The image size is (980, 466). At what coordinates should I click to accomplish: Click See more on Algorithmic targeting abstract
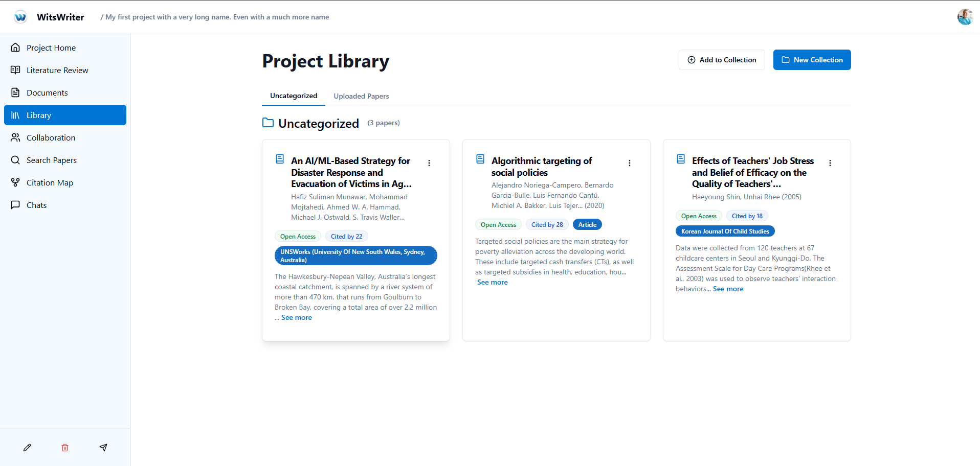(493, 282)
